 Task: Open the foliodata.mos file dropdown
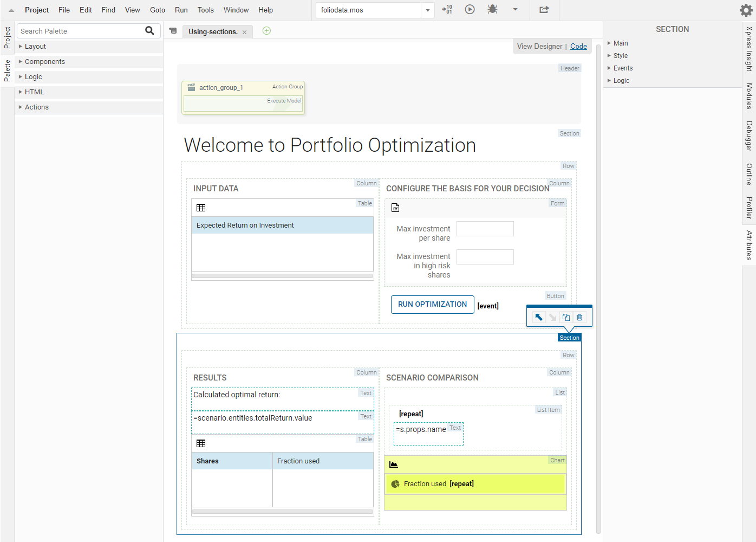[x=428, y=10]
